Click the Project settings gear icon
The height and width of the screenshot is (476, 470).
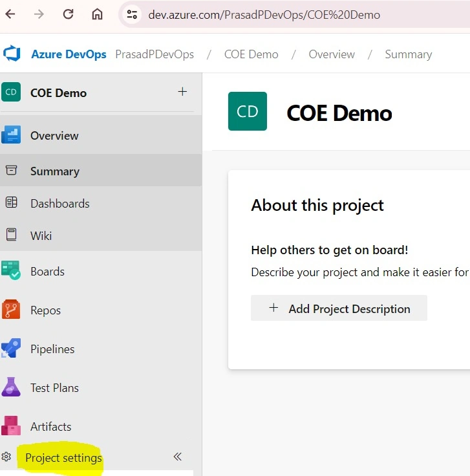[x=6, y=457]
